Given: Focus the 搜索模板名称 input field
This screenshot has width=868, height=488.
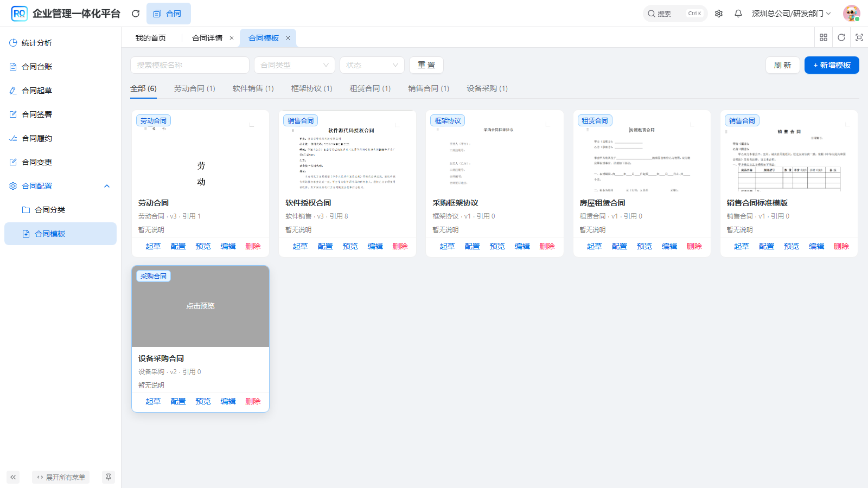Looking at the screenshot, I should coord(190,65).
